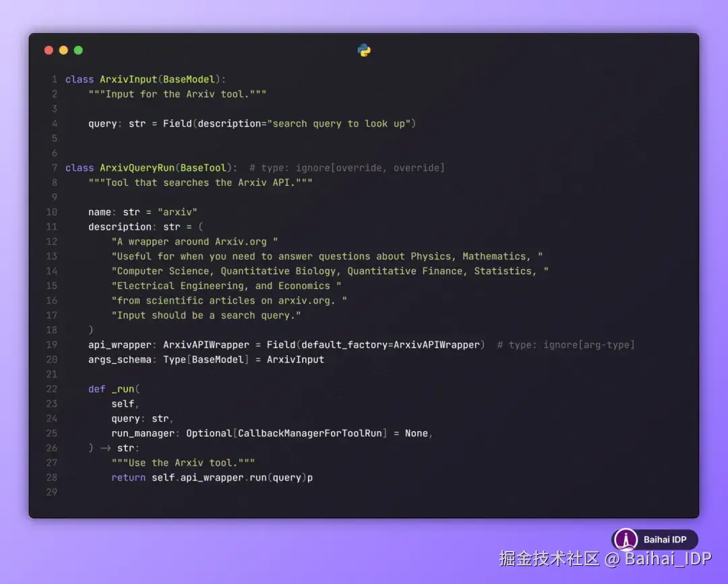
Task: Click line number 21
Action: pyautogui.click(x=51, y=375)
